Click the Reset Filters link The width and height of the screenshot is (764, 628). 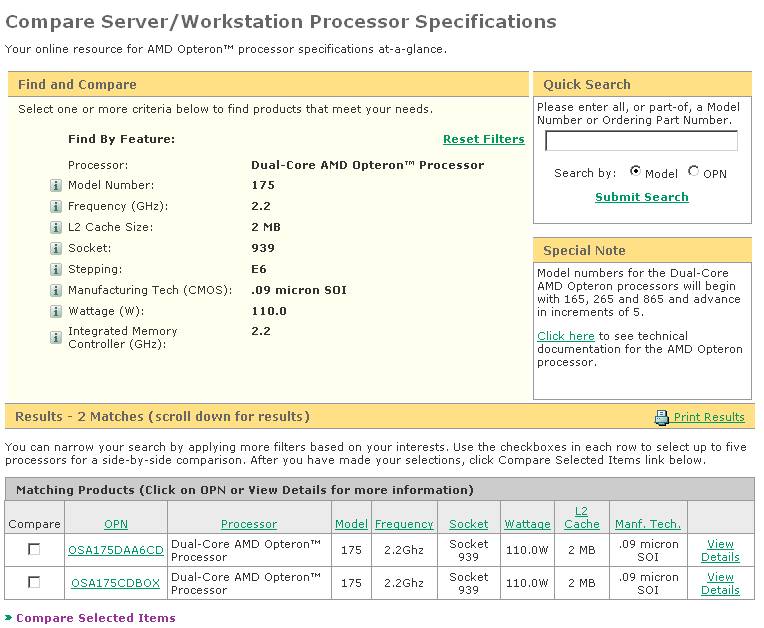coord(484,139)
